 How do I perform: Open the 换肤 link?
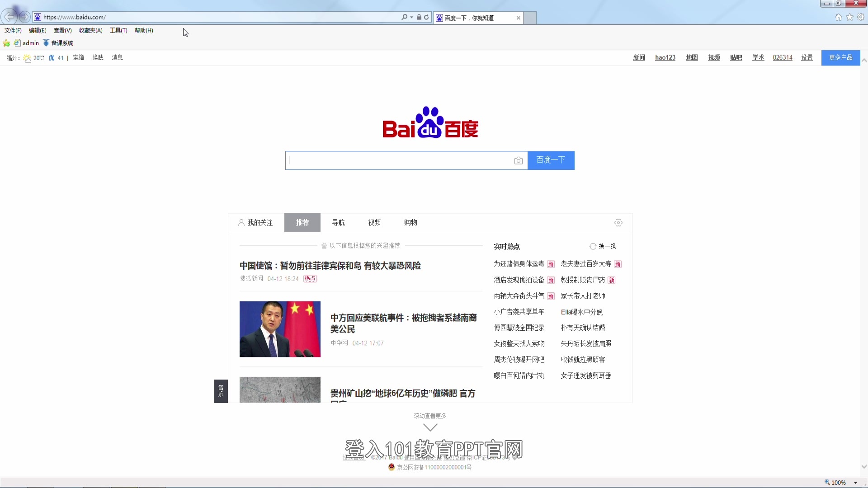click(98, 58)
